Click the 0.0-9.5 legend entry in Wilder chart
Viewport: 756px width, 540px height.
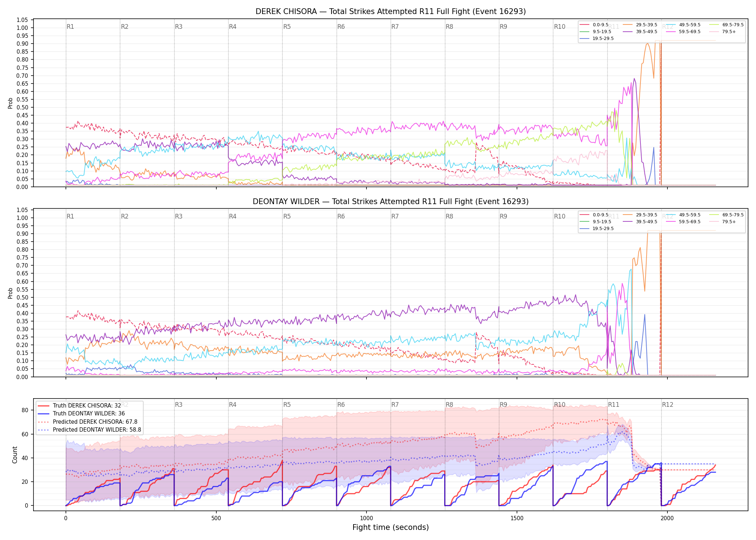[x=594, y=215]
